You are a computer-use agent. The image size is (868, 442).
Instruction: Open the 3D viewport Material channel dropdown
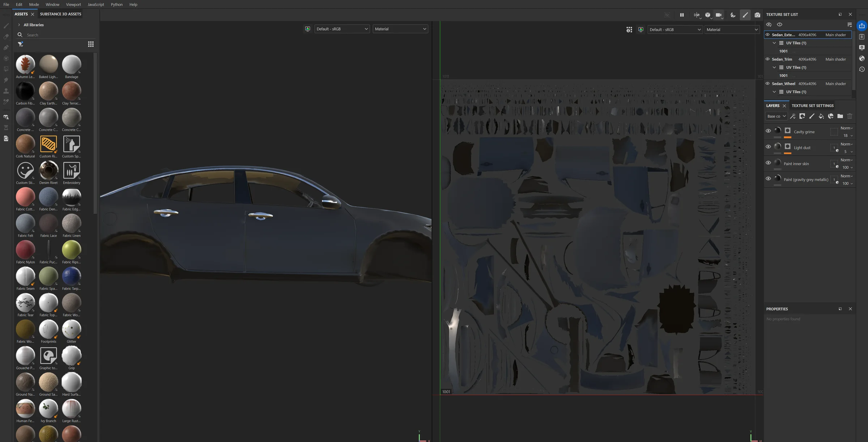click(x=400, y=29)
